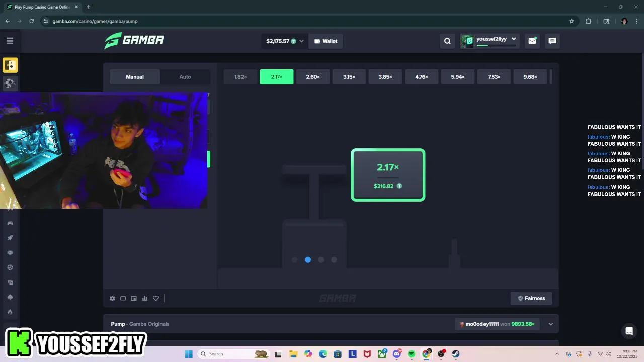The image size is (644, 362).
Task: Reload the page
Action: pyautogui.click(x=31, y=21)
